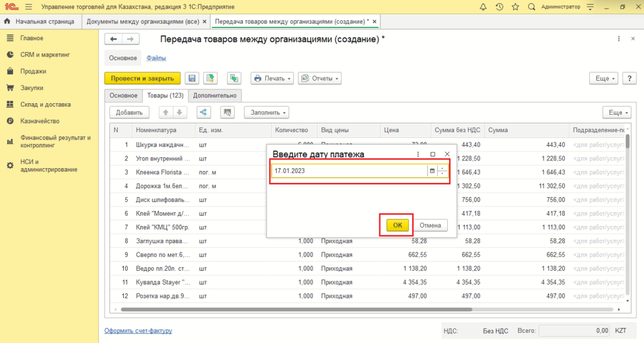Click the create-based-on icon next to post
Viewport: 644px width, 343px height.
[x=234, y=78]
